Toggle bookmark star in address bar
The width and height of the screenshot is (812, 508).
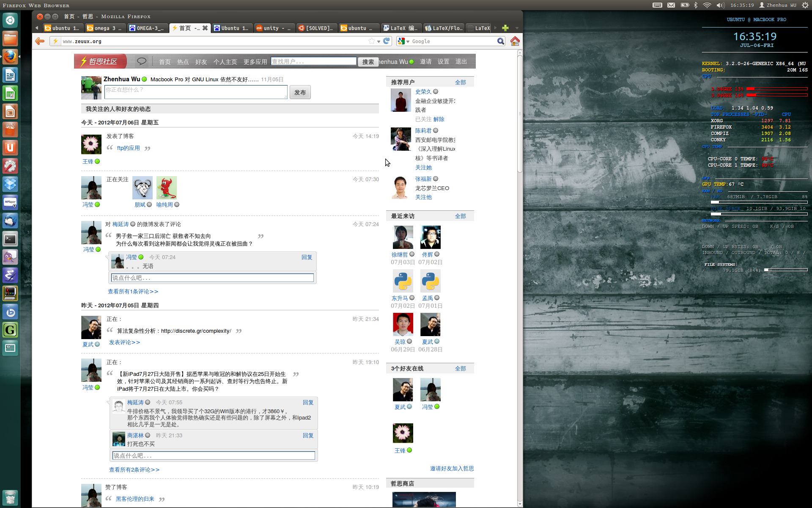pos(371,41)
